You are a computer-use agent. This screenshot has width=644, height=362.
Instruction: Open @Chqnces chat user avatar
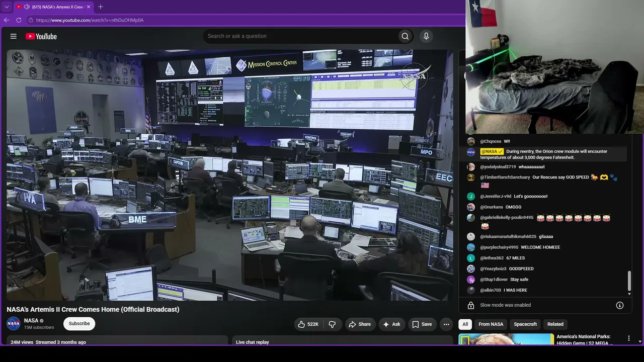[x=471, y=142]
